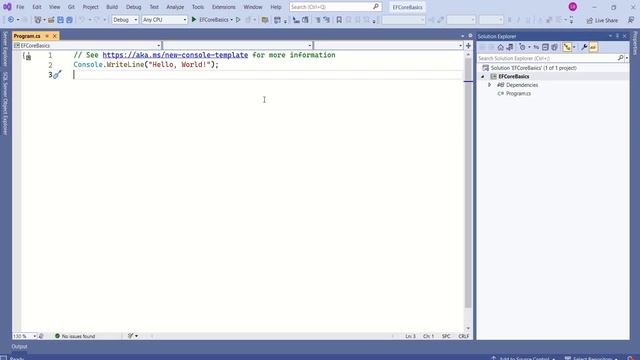The height and width of the screenshot is (360, 640).
Task: Open the Output panel tab
Action: coord(19,346)
